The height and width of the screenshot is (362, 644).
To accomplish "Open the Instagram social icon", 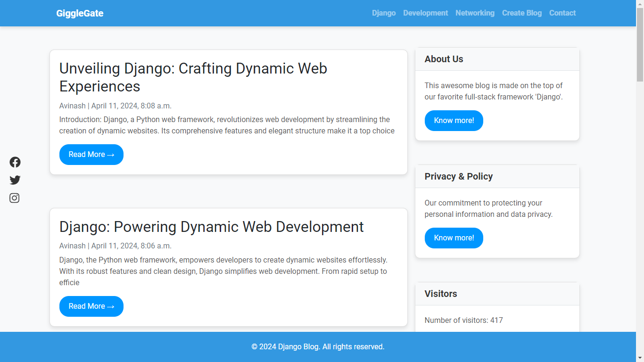I will (x=15, y=198).
